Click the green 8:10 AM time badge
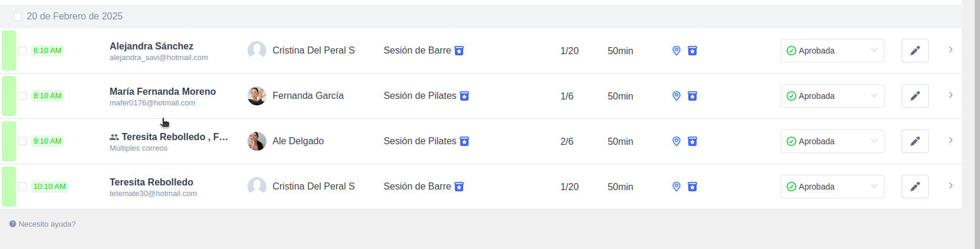The width and height of the screenshot is (980, 249). pyautogui.click(x=47, y=96)
